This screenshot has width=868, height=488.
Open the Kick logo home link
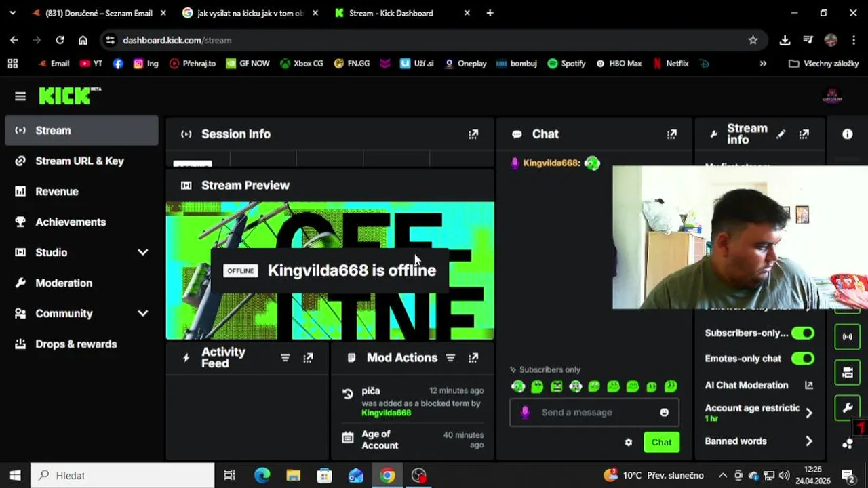(x=70, y=96)
